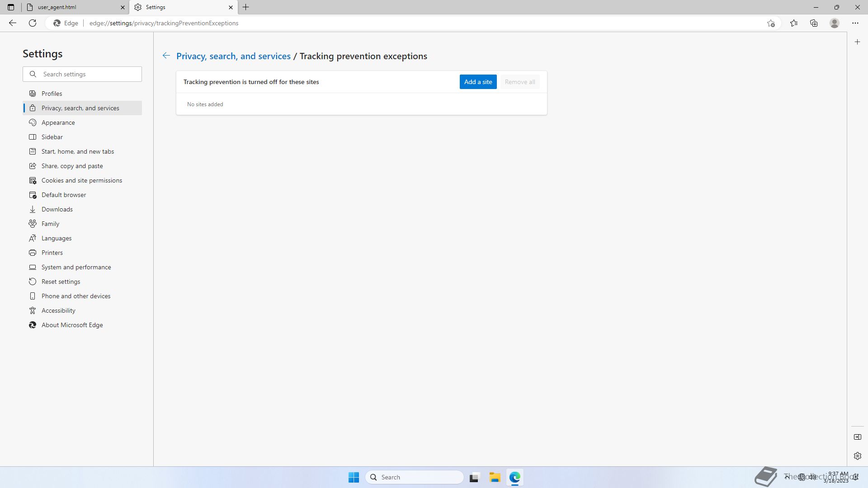Open the File Explorer icon on the taskbar
Screen dimensions: 868x488
[x=495, y=477]
